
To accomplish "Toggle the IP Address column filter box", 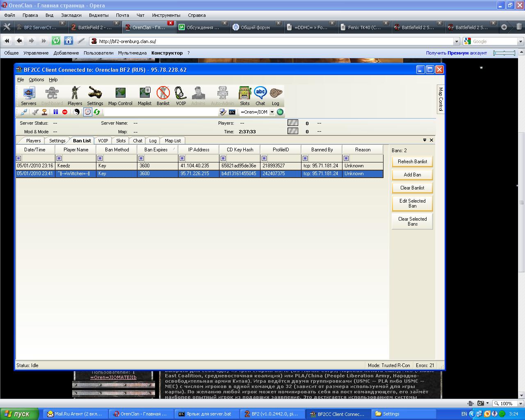I will pos(182,158).
